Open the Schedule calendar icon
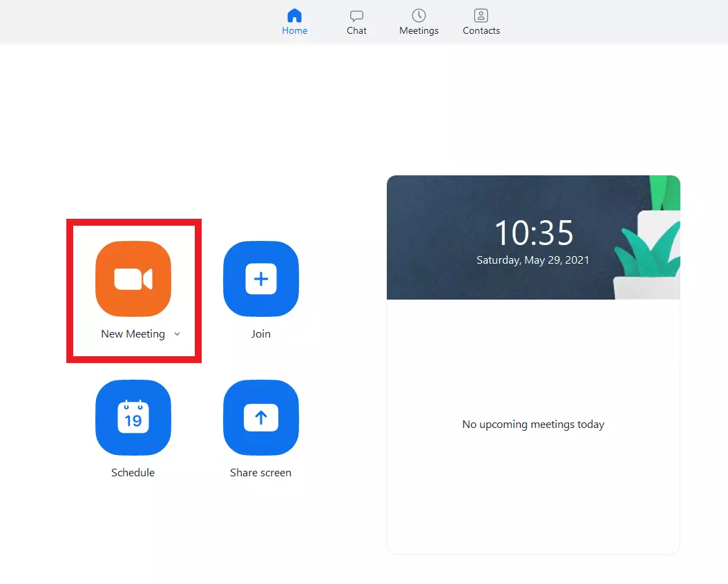Image resolution: width=728 pixels, height=584 pixels. pyautogui.click(x=133, y=417)
